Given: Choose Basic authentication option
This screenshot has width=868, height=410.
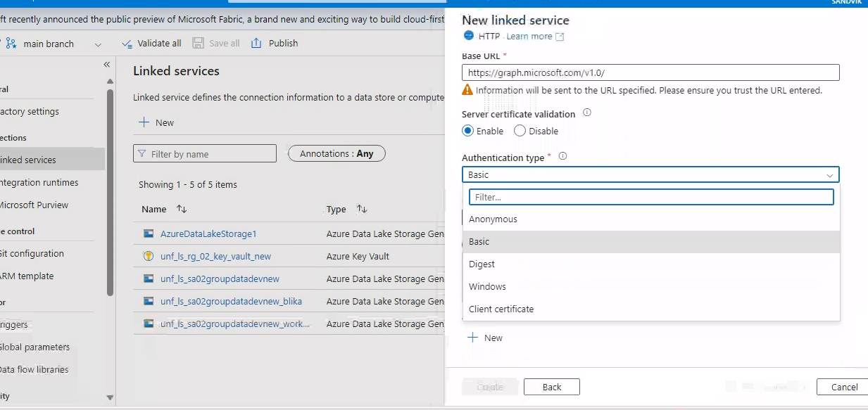Looking at the screenshot, I should tap(651, 242).
